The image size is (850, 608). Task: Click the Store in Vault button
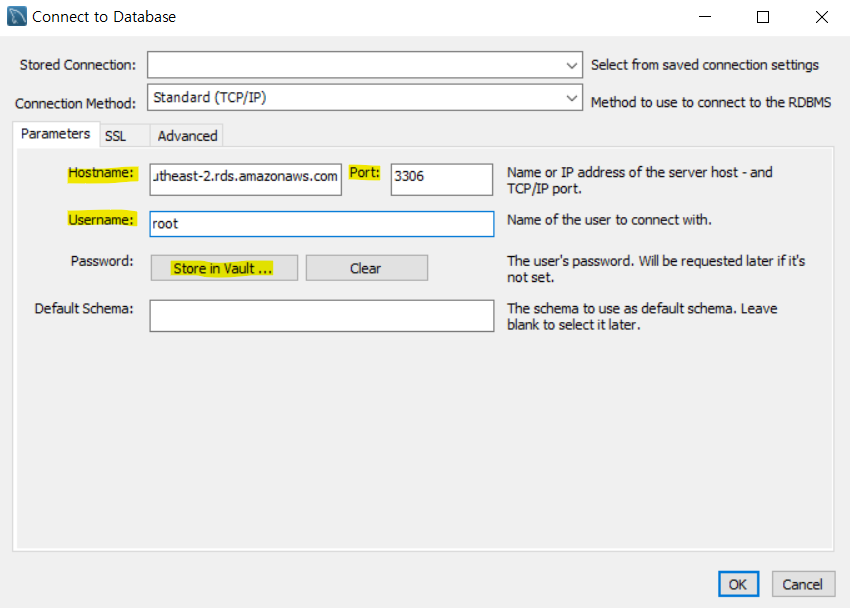pyautogui.click(x=224, y=268)
